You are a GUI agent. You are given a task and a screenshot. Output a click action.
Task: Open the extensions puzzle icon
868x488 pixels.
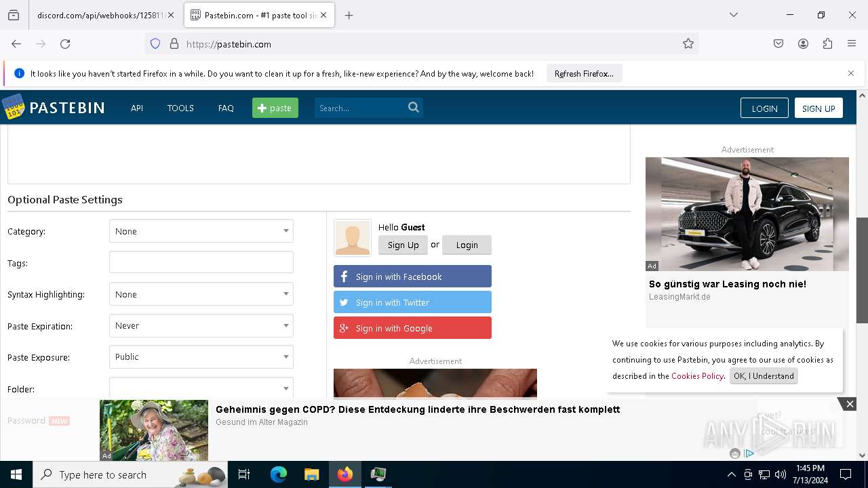(827, 43)
